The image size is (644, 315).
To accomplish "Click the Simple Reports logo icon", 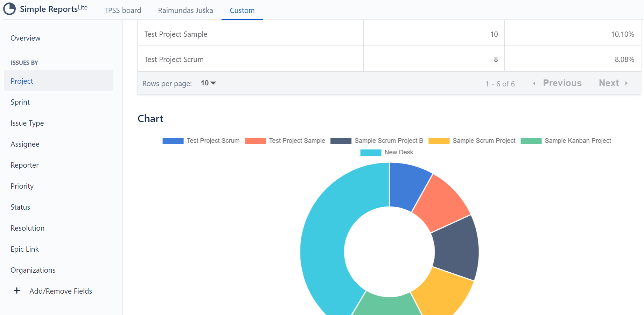I will pyautogui.click(x=9, y=9).
